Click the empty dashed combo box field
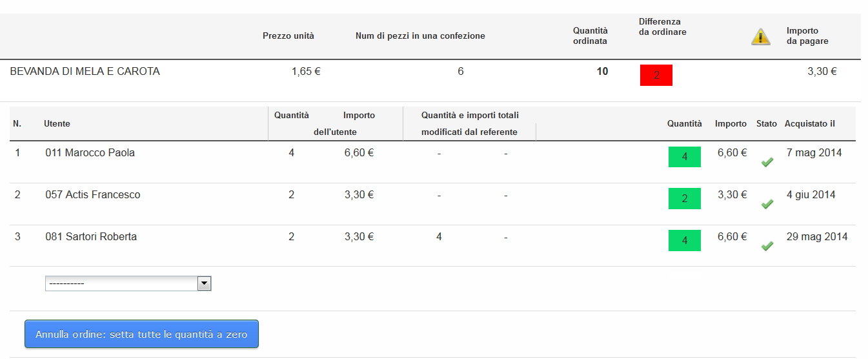Screen dimensions: 868x359 128,283
